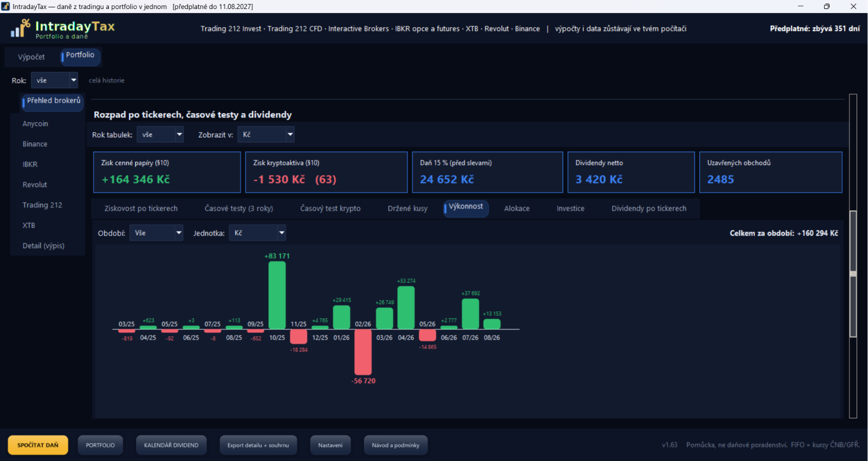Click the red 02/26 bar (-56 720)

(x=363, y=352)
